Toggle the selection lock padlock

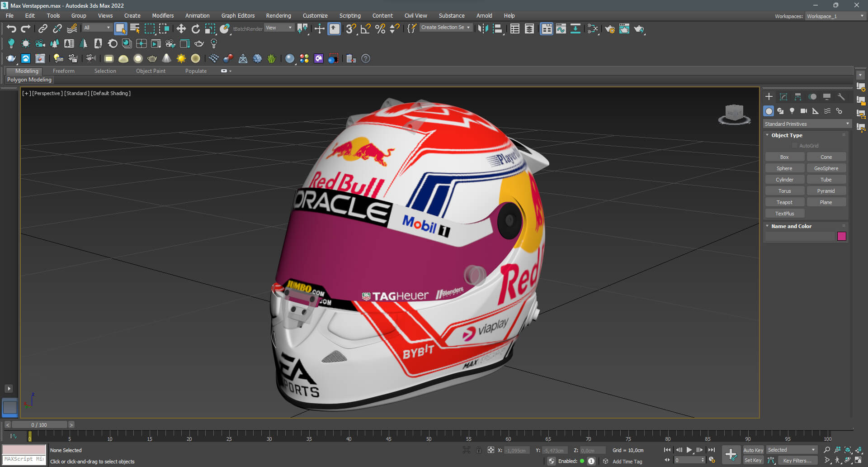[x=479, y=450]
